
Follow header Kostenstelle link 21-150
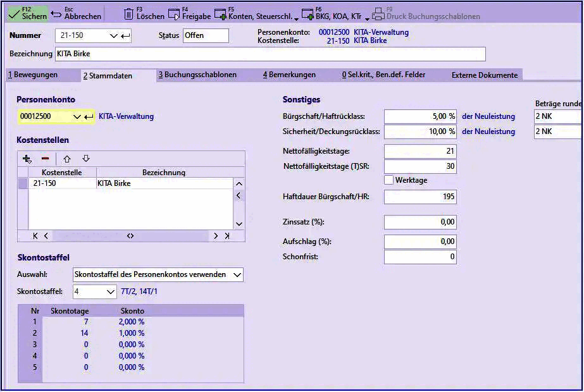pos(338,40)
